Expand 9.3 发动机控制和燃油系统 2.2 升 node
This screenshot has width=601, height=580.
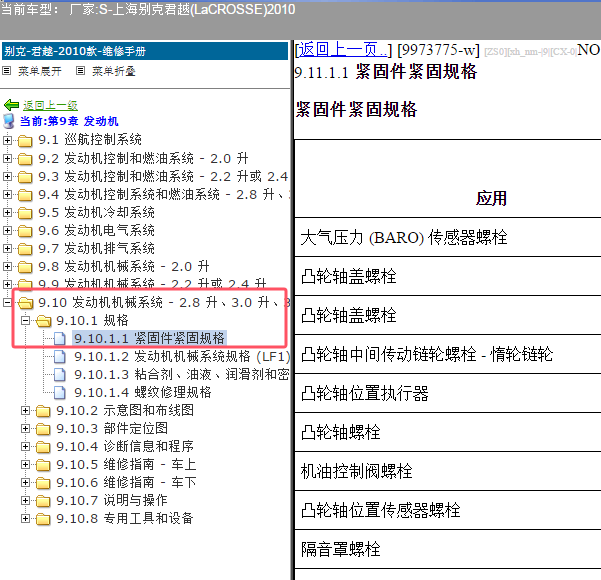pos(7,176)
